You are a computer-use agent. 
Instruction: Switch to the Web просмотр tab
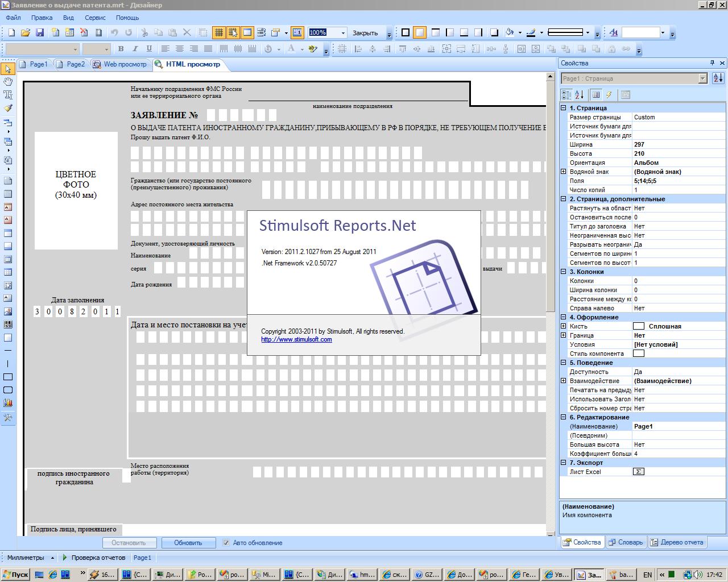[119, 64]
